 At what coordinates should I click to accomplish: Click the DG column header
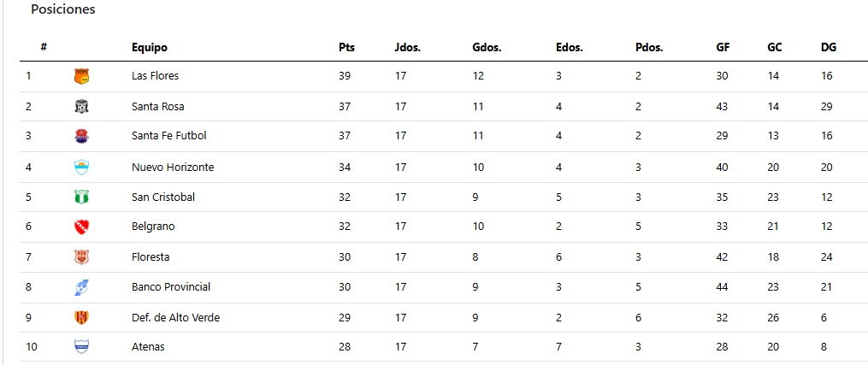click(828, 48)
